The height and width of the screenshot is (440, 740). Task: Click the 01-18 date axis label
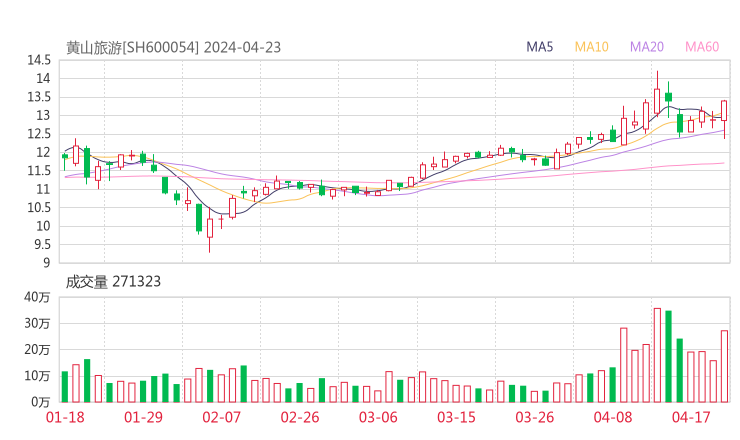coord(65,417)
